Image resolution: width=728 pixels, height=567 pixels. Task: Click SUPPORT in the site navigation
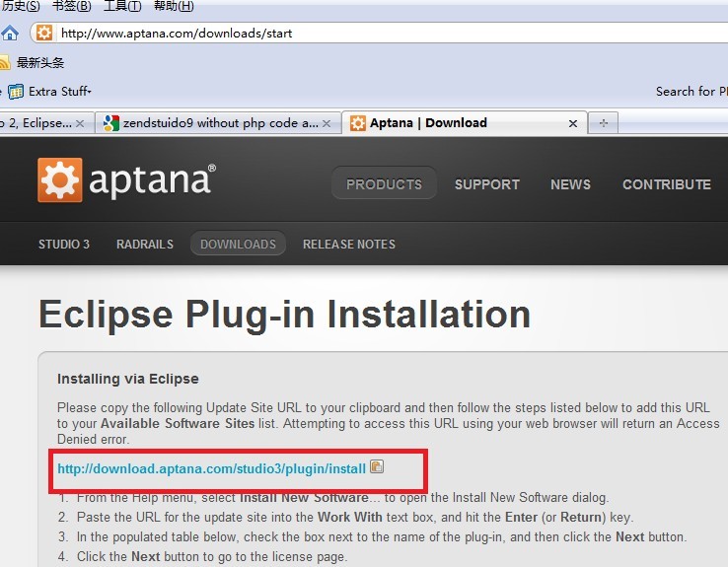(487, 184)
